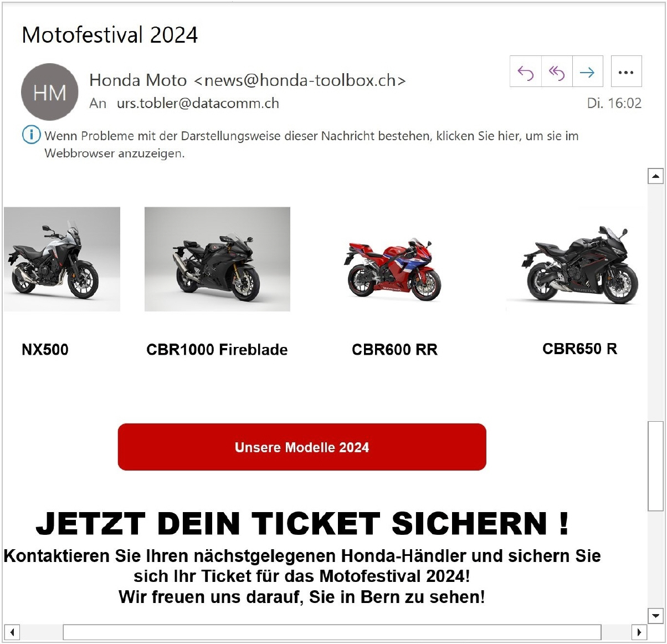Click the horizontal scrollbar right arrow

639,632
